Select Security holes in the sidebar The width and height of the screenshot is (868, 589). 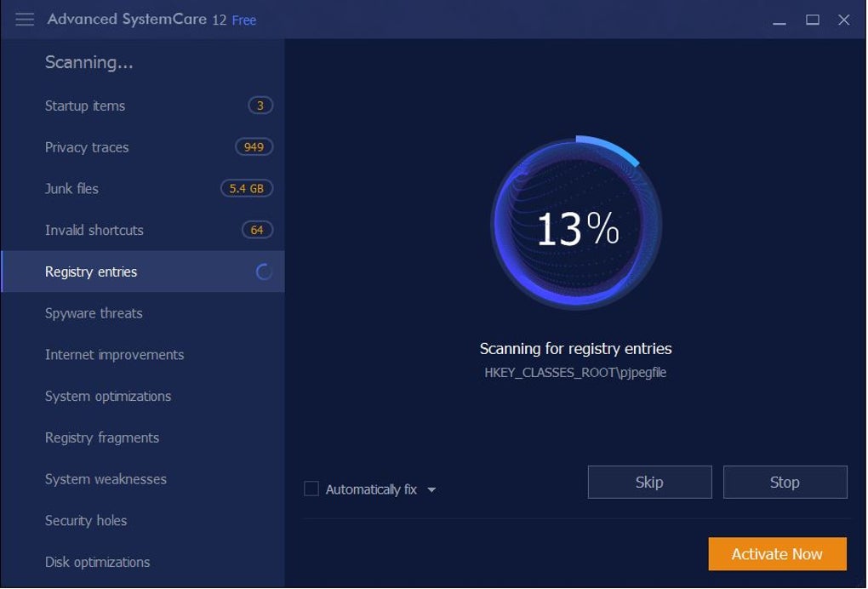[143, 521]
